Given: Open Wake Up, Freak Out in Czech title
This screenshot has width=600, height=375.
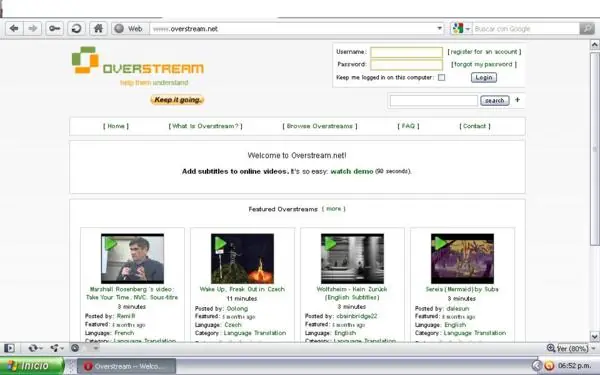Looking at the screenshot, I should [242, 289].
